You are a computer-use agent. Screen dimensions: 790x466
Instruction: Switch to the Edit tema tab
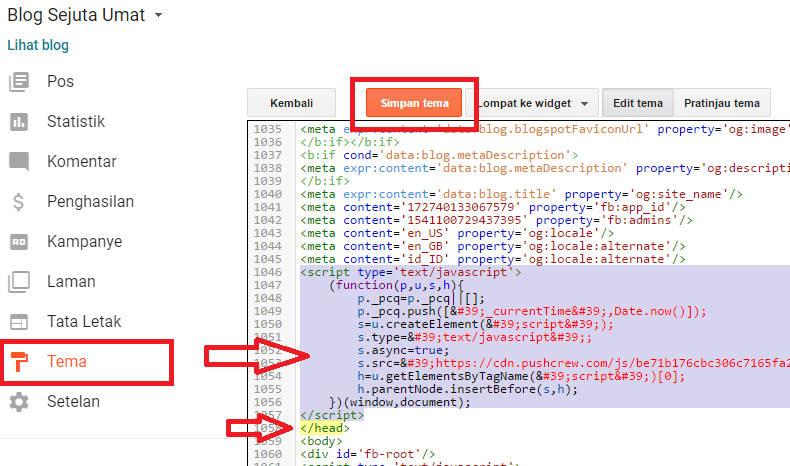(638, 103)
